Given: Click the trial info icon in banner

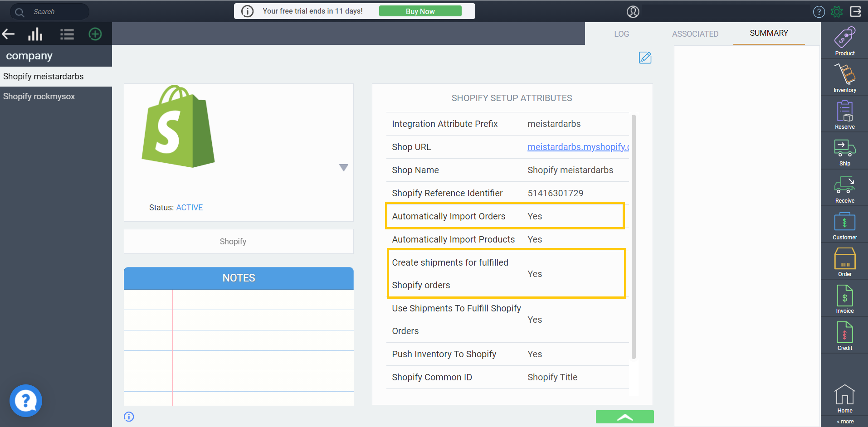Looking at the screenshot, I should click(247, 11).
